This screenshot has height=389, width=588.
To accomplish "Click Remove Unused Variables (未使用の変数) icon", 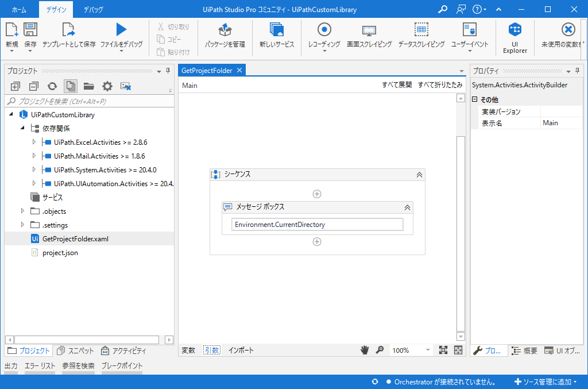I will (x=568, y=30).
